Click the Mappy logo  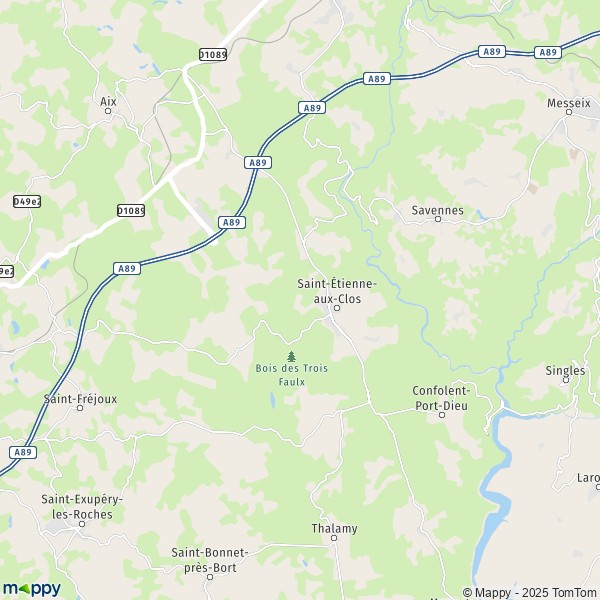point(32,589)
